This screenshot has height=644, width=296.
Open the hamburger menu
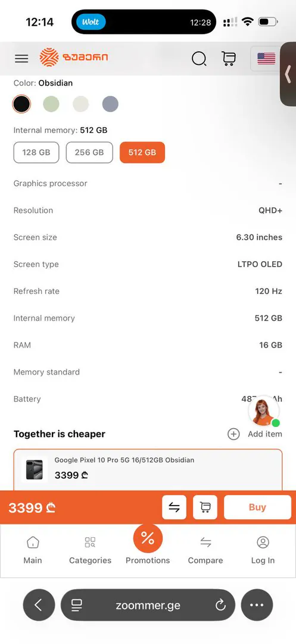21,58
